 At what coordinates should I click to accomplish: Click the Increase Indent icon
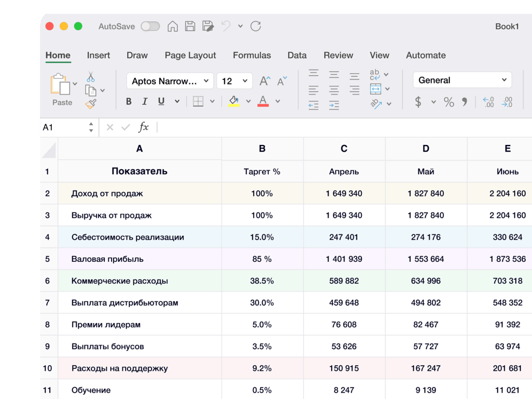[x=334, y=105]
